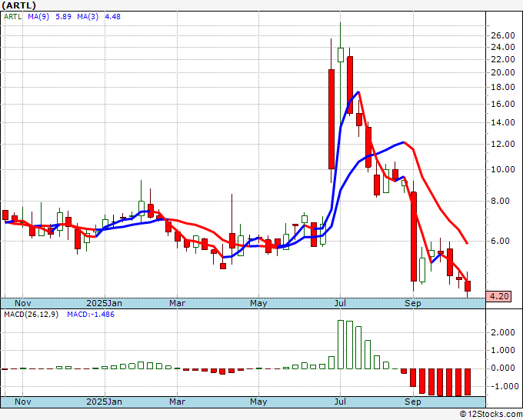The width and height of the screenshot is (523, 420).
Task: Click the MACD(26,12,9) indicator label
Action: [31, 315]
